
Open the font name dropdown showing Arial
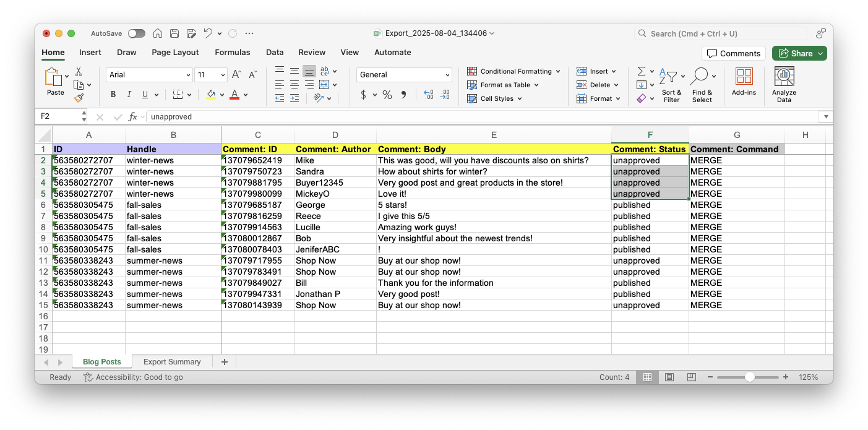pyautogui.click(x=149, y=75)
